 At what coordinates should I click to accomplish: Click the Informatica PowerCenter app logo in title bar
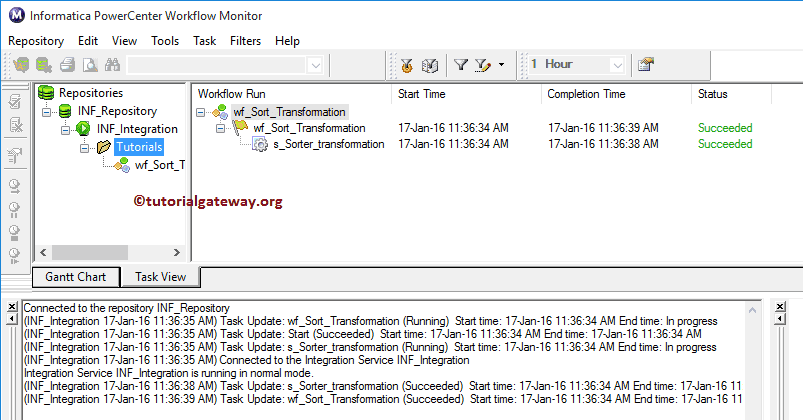click(17, 15)
